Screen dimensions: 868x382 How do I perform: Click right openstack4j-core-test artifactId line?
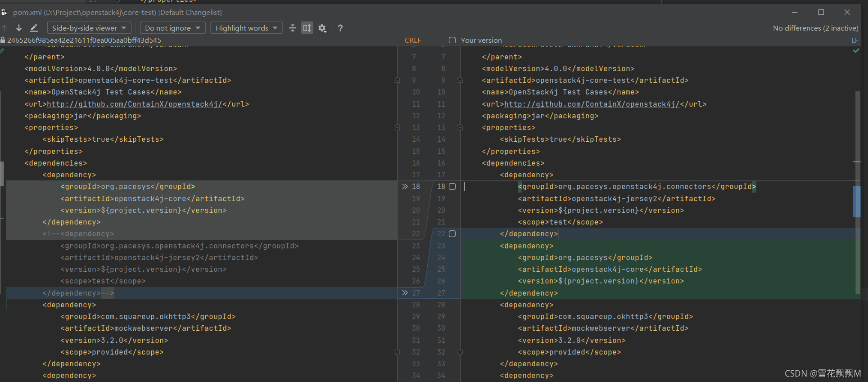(x=585, y=80)
